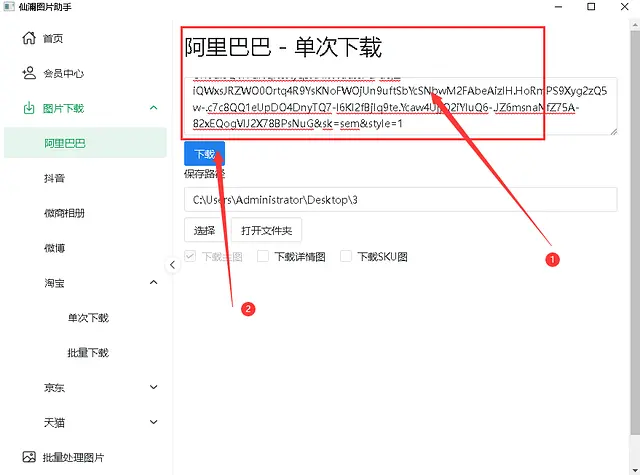
Task: Open 批量处理图片 section
Action: (x=73, y=457)
